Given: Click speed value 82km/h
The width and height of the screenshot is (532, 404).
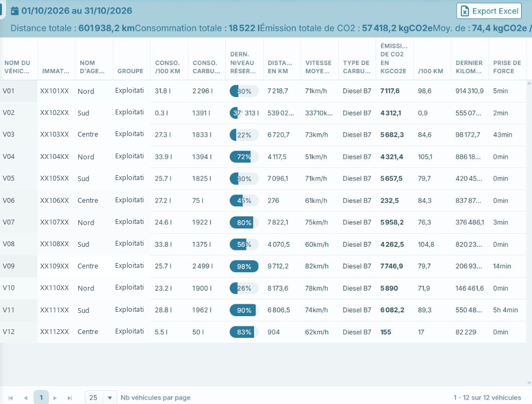Looking at the screenshot, I should coord(316,266).
